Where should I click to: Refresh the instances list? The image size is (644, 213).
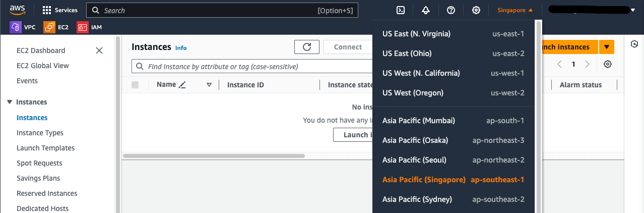tap(307, 47)
